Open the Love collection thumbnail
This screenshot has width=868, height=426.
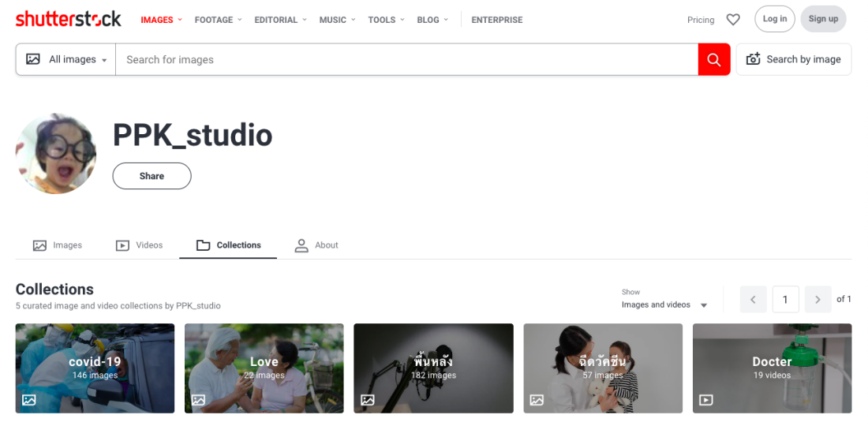point(264,368)
